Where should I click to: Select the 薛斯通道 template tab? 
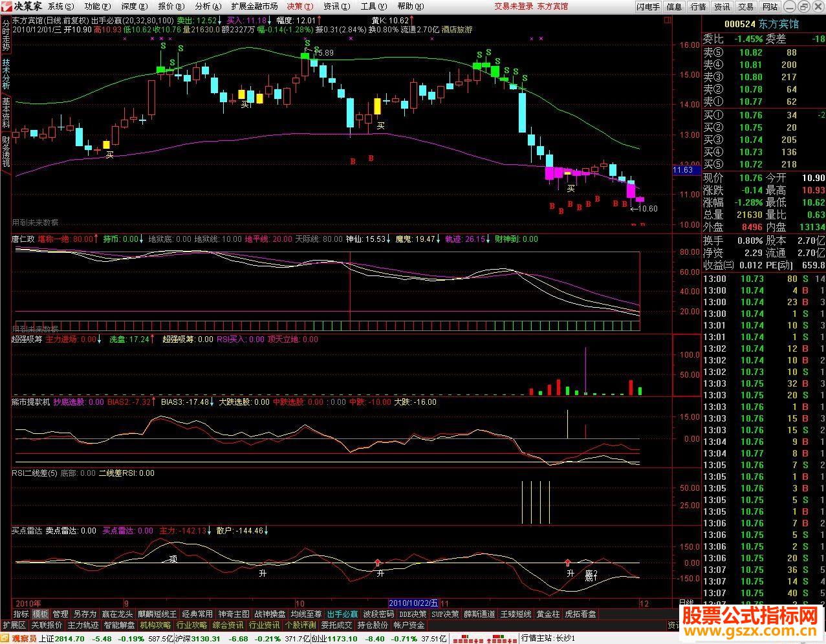point(479,614)
